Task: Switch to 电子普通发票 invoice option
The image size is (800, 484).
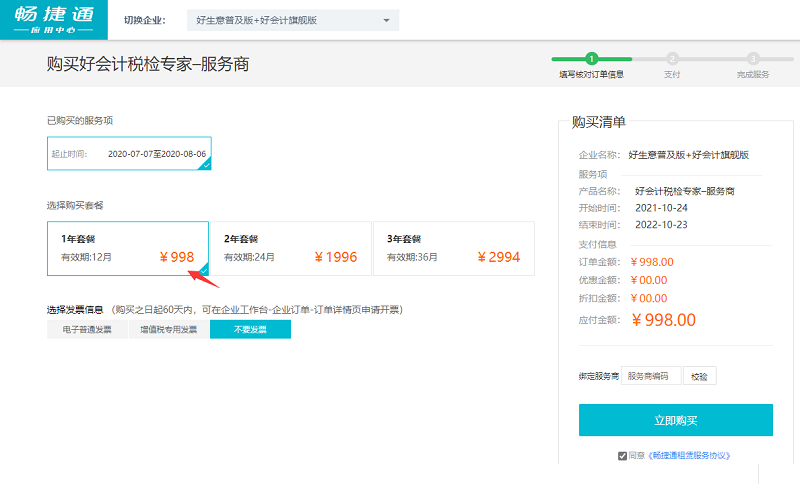Action: click(87, 330)
